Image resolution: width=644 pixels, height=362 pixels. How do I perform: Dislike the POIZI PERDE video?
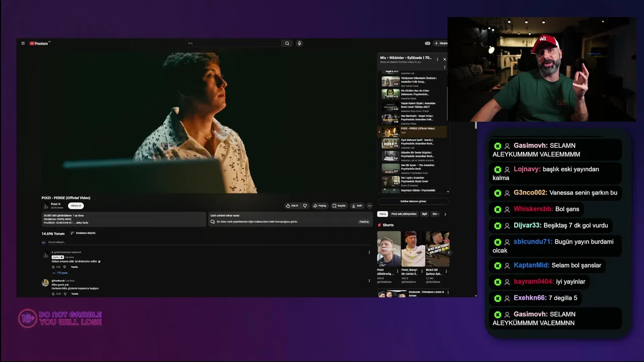pyautogui.click(x=304, y=206)
